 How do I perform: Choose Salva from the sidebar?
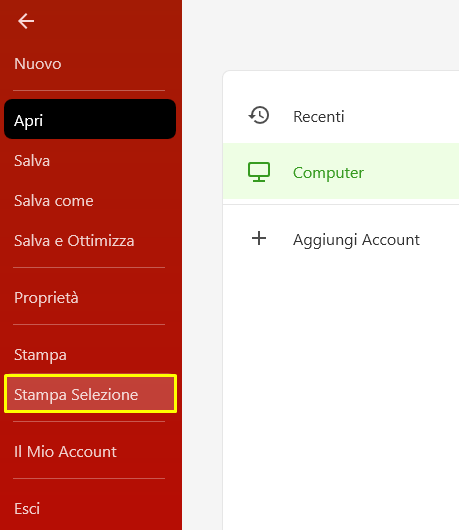click(32, 161)
